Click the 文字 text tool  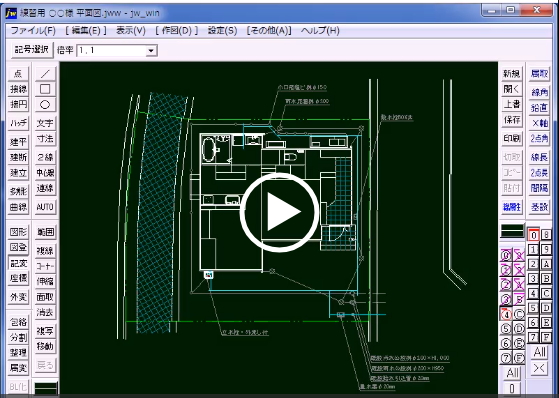[x=45, y=123]
